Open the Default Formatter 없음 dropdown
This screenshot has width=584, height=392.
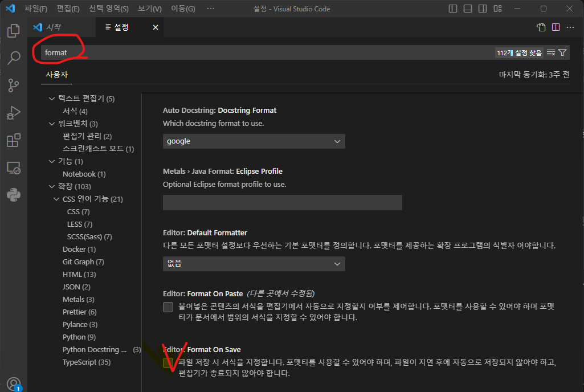(254, 264)
